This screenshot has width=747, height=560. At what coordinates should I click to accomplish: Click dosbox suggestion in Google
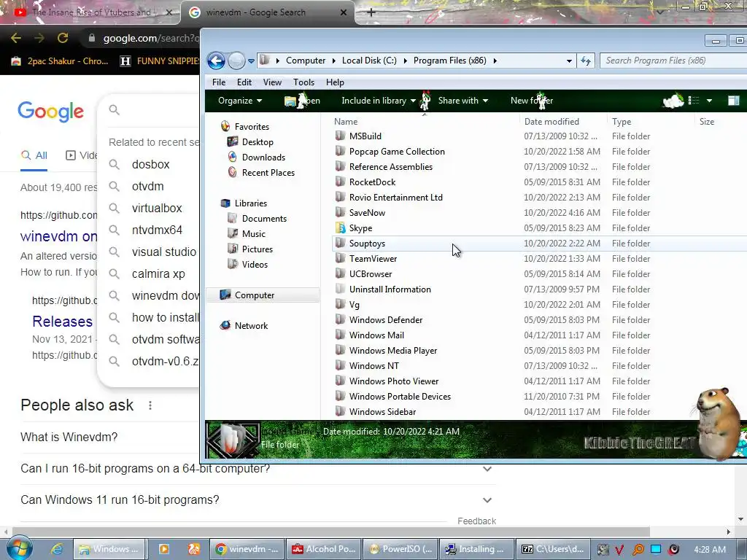(150, 164)
